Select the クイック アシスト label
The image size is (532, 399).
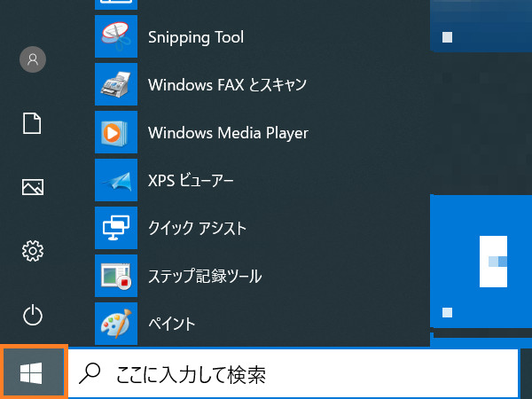click(x=197, y=228)
